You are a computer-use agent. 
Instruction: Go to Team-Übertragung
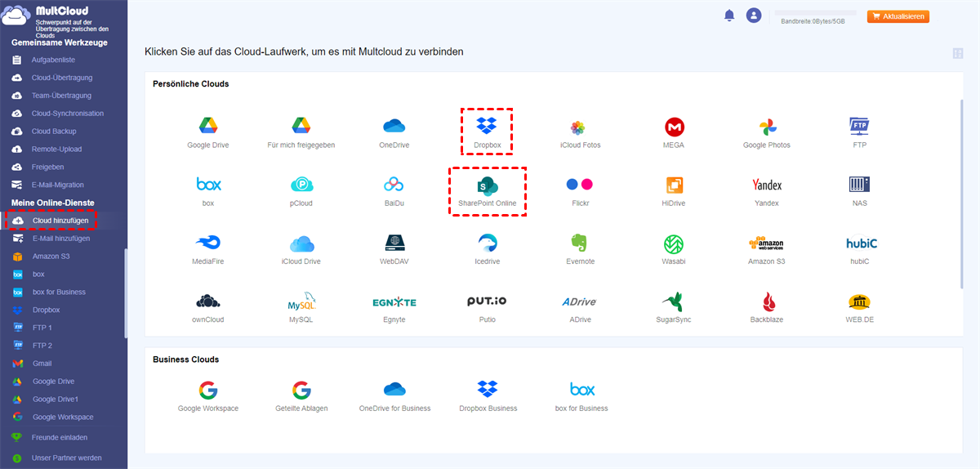[x=63, y=96]
